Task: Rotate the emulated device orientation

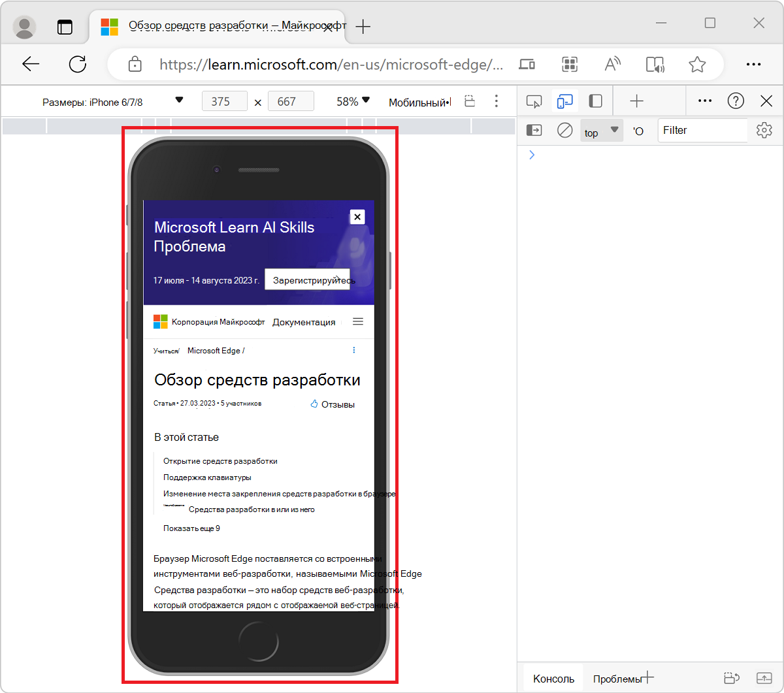Action: [x=470, y=101]
